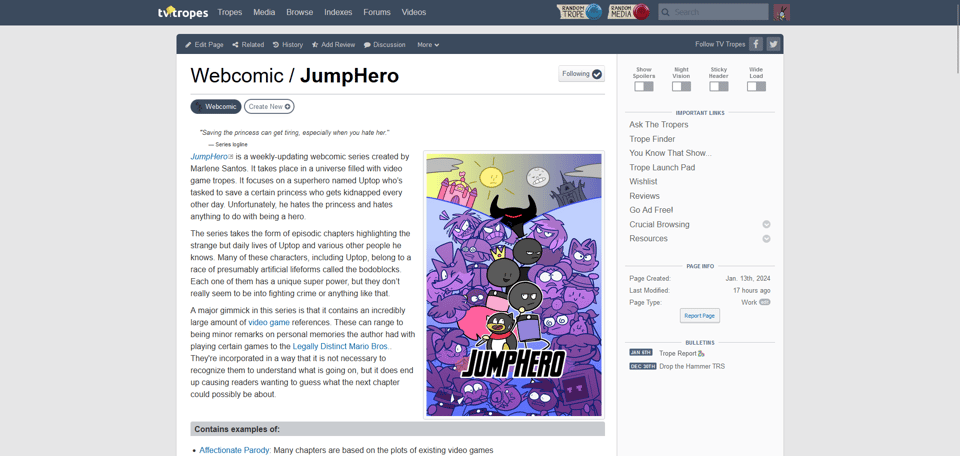This screenshot has height=456, width=960.
Task: Toggle the Show Spoilers switch
Action: [644, 86]
